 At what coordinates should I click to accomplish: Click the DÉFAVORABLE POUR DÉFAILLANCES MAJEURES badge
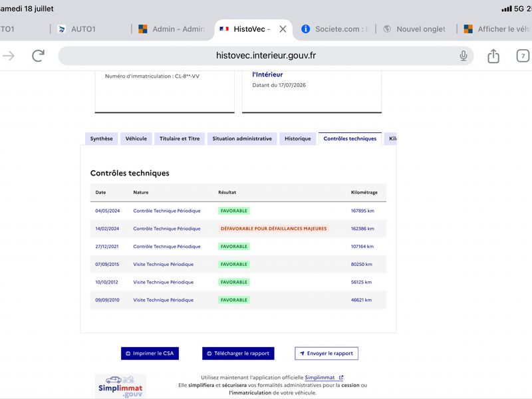[273, 229]
